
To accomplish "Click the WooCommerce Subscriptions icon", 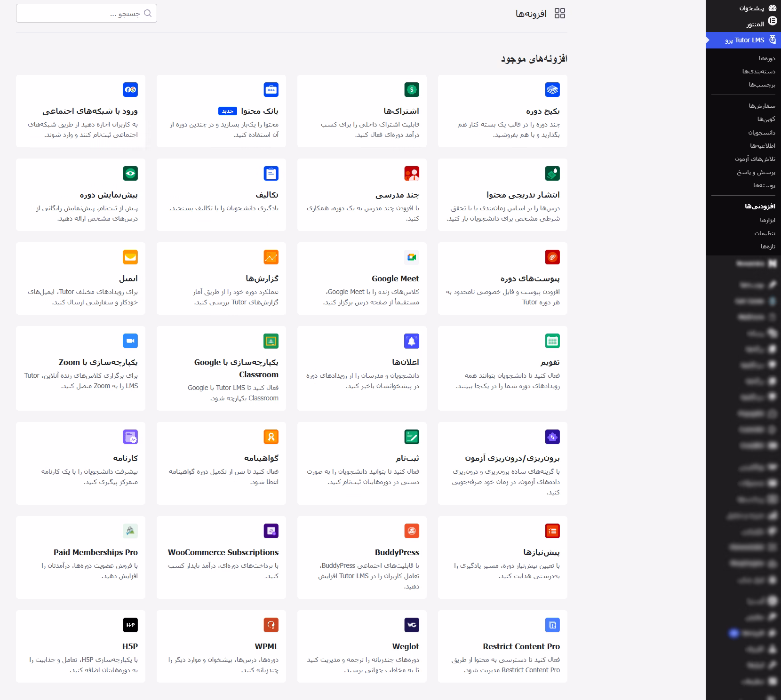I will [271, 531].
